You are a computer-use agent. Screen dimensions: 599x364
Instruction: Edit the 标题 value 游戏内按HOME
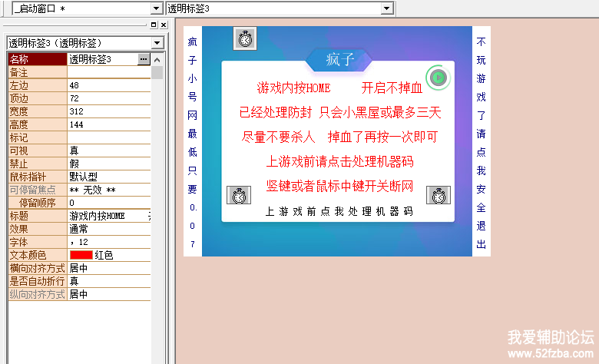(x=109, y=217)
